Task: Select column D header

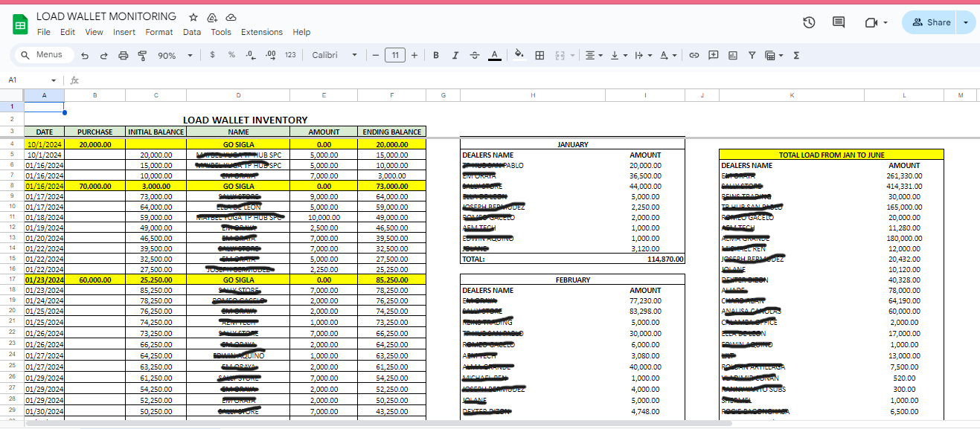Action: (238, 94)
